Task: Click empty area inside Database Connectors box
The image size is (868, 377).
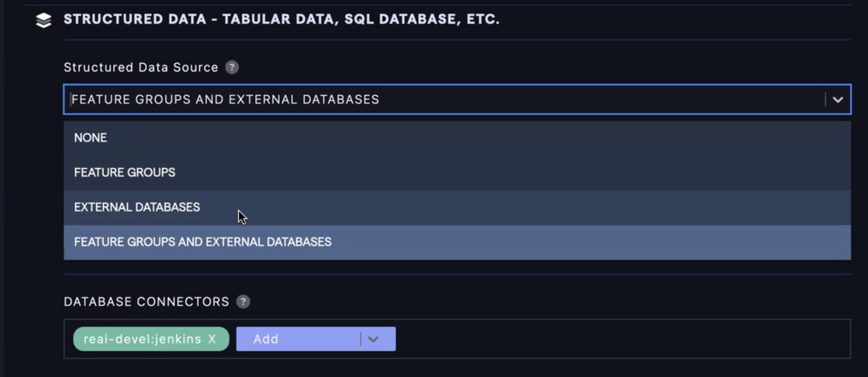Action: [619, 339]
